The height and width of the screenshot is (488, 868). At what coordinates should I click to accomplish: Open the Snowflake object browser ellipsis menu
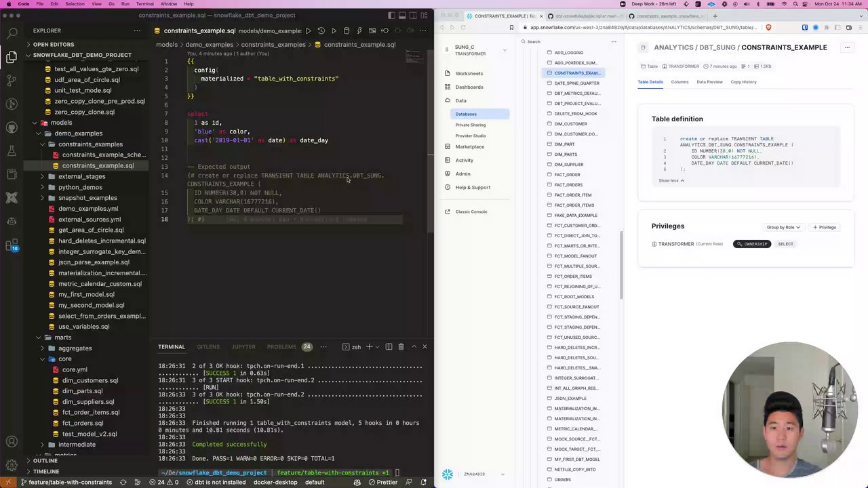pos(614,42)
